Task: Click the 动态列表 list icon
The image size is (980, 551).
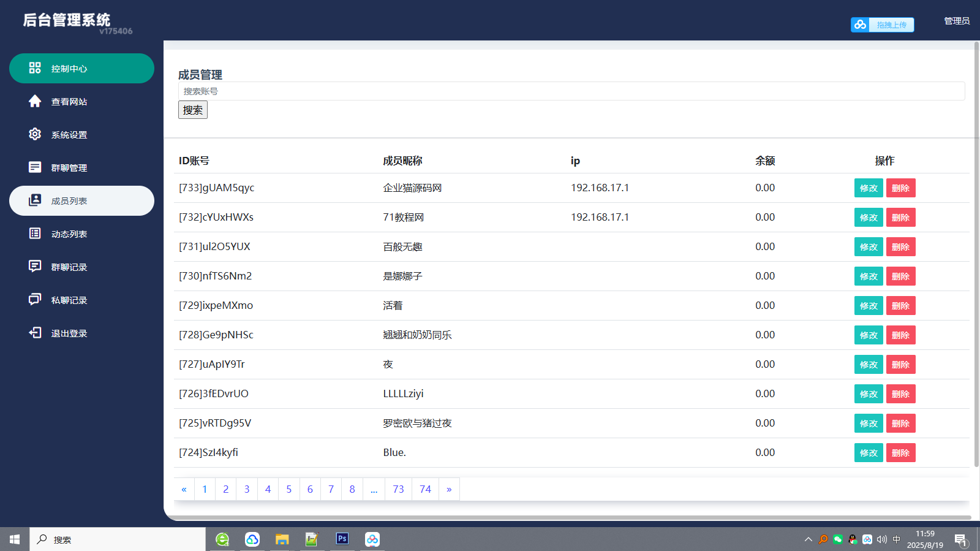Action: tap(35, 234)
